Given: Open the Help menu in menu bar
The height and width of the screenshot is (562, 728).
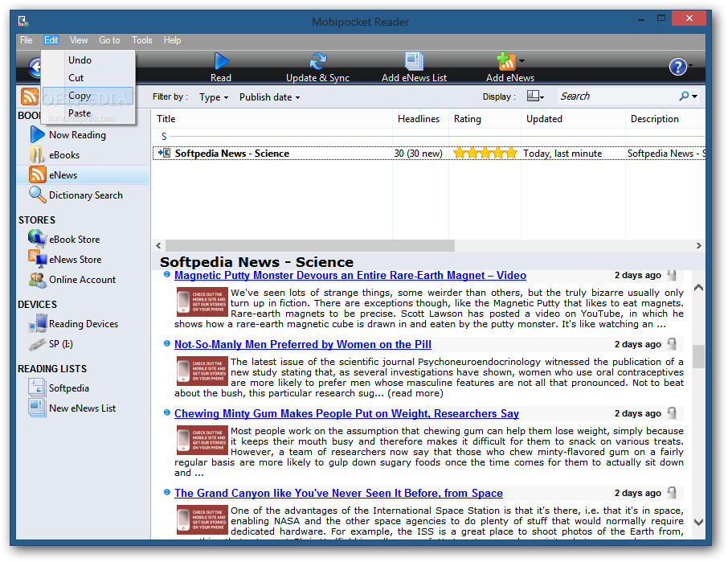Looking at the screenshot, I should click(x=172, y=40).
